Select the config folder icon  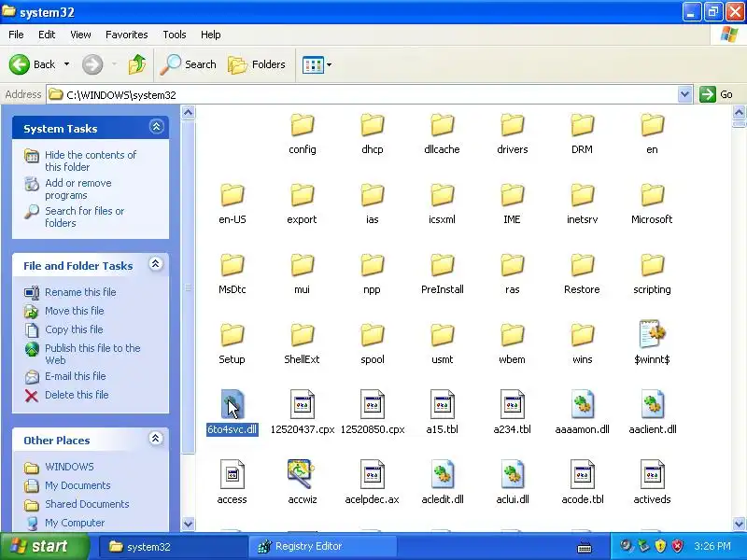[x=302, y=125]
